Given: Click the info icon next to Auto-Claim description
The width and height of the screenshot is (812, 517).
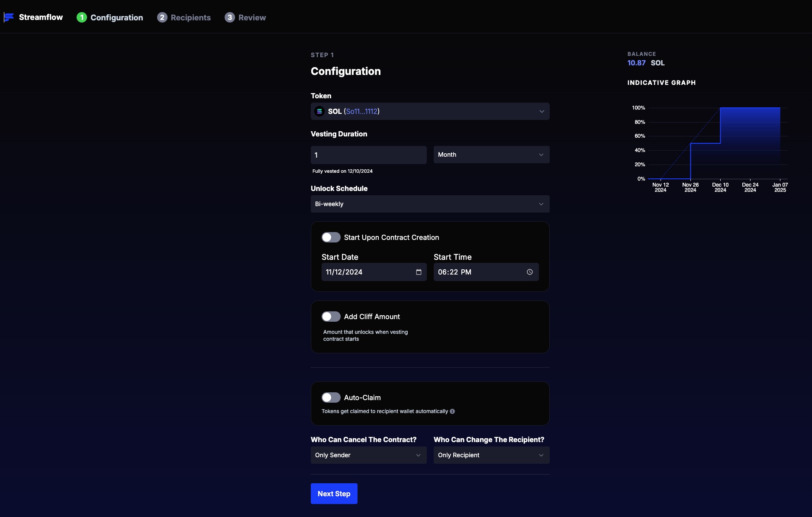Looking at the screenshot, I should (x=452, y=411).
